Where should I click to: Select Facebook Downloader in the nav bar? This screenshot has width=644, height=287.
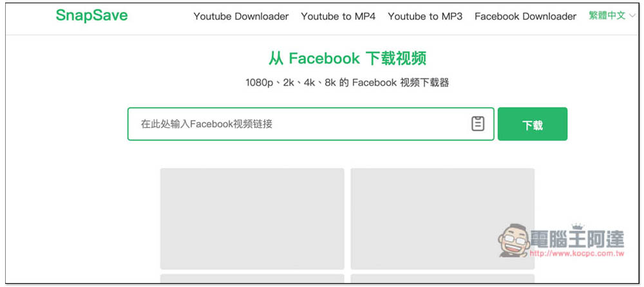click(526, 17)
